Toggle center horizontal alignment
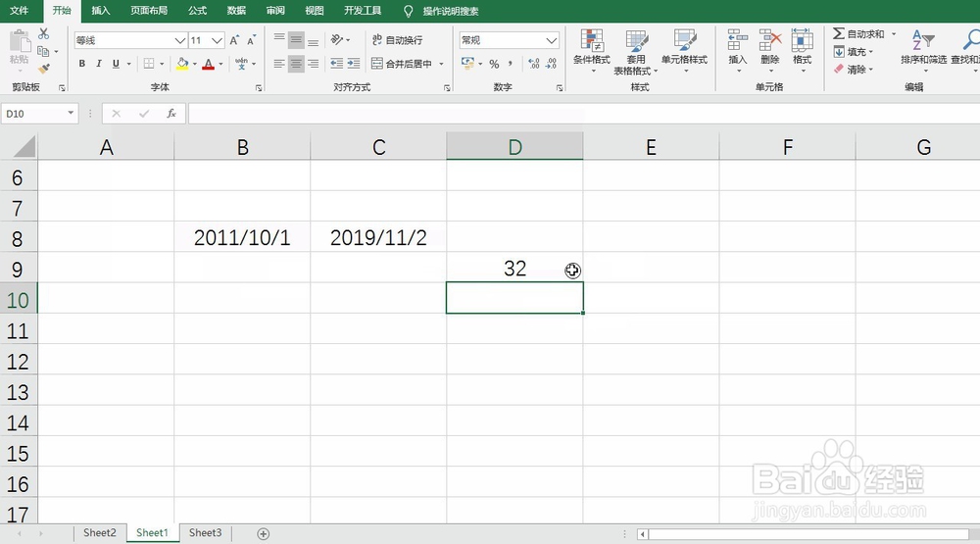This screenshot has width=980, height=544. [x=296, y=64]
